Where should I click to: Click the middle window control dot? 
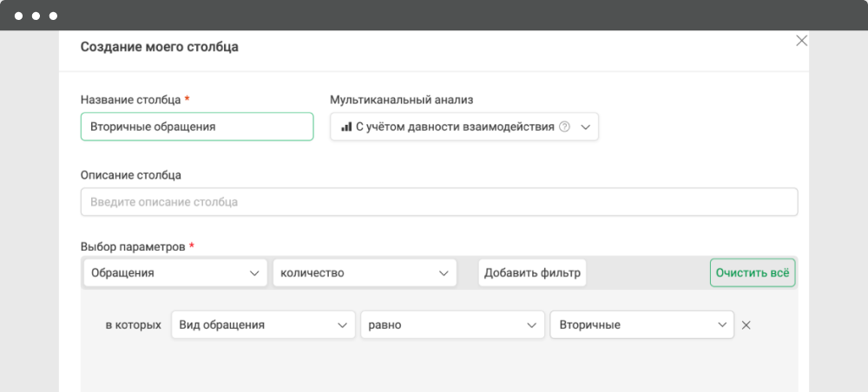click(x=36, y=16)
